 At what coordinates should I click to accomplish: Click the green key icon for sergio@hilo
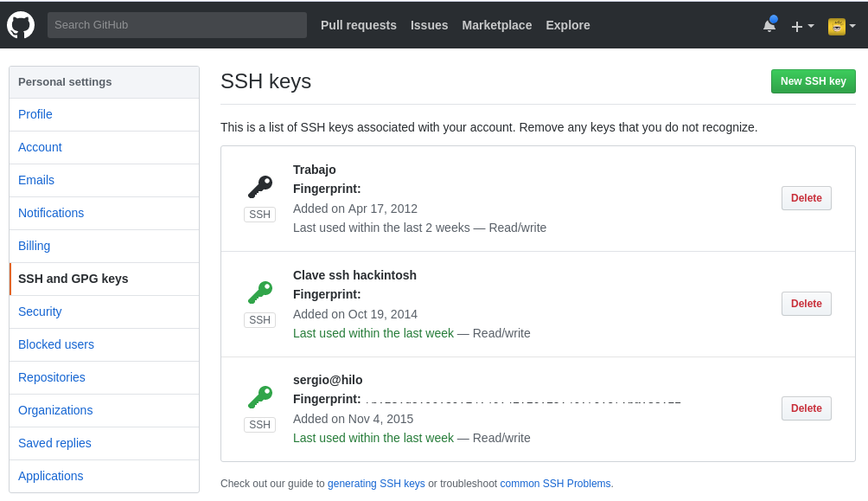point(259,397)
